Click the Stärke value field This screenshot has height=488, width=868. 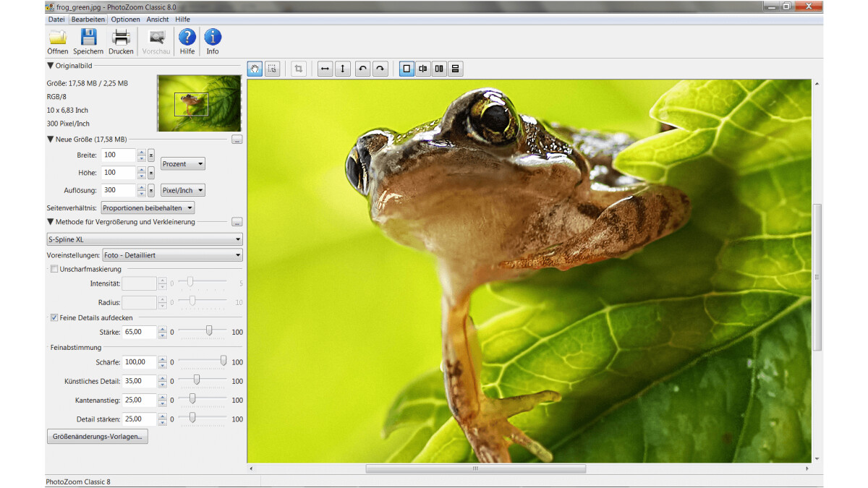click(x=140, y=332)
